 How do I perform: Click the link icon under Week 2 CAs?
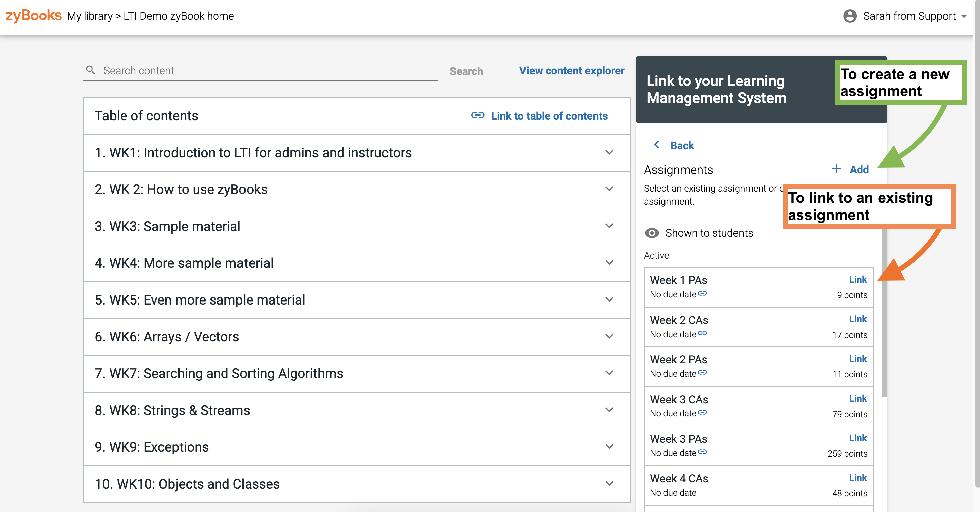pos(702,333)
